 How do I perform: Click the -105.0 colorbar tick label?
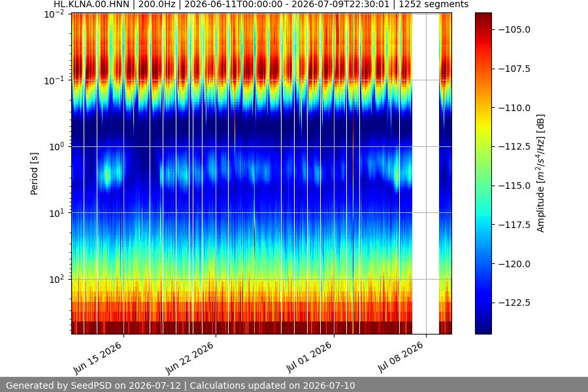point(515,29)
